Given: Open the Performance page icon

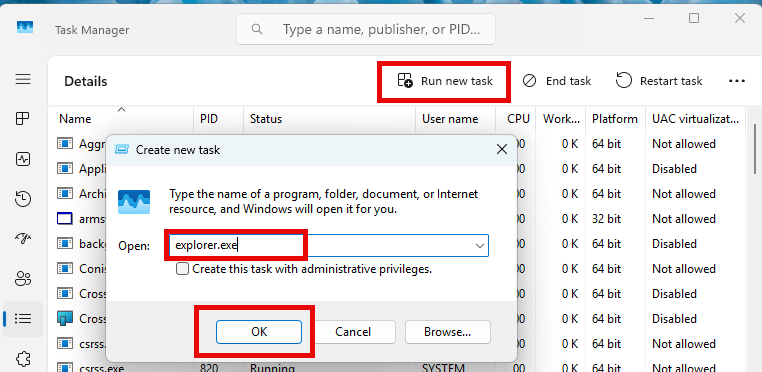Looking at the screenshot, I should 23,159.
